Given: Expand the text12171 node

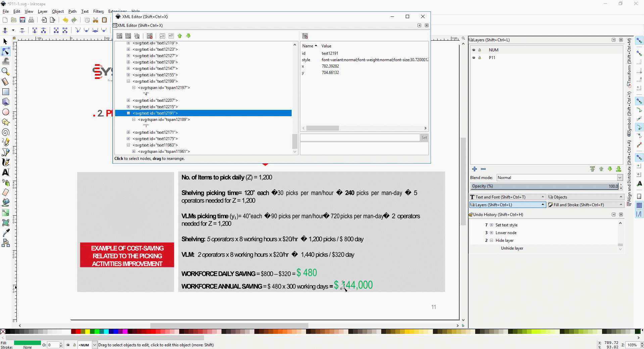Looking at the screenshot, I should [128, 132].
